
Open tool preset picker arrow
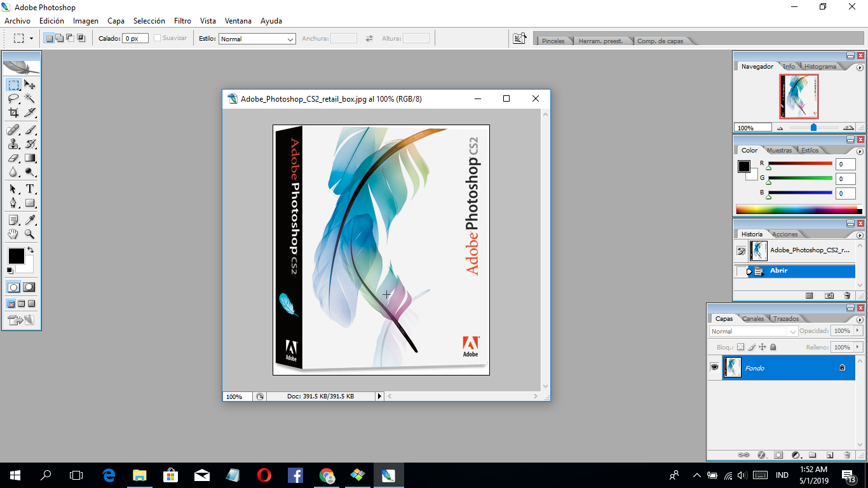click(31, 38)
